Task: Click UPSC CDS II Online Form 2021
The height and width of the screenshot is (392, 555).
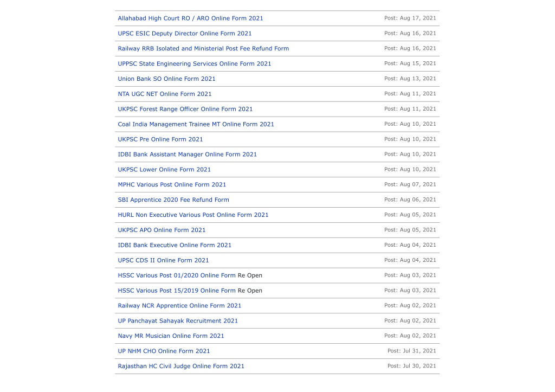Action: point(164,260)
